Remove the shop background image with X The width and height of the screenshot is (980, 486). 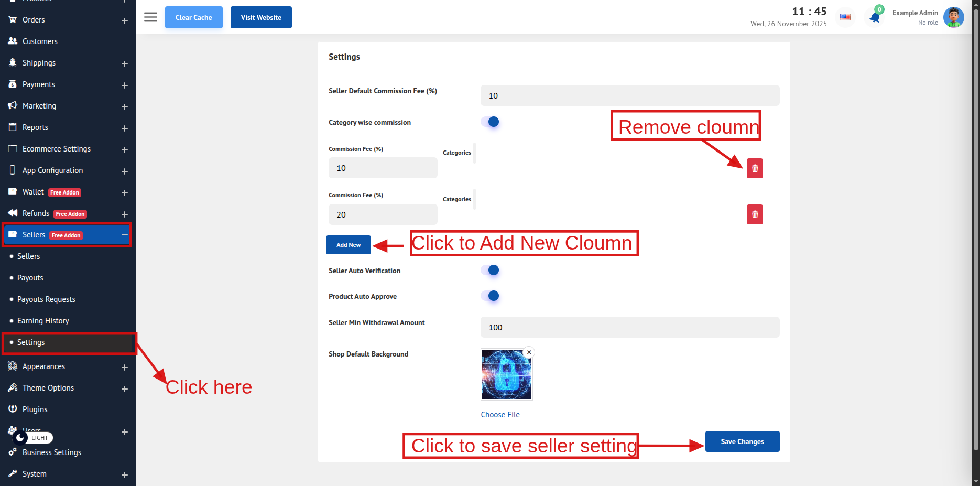529,352
